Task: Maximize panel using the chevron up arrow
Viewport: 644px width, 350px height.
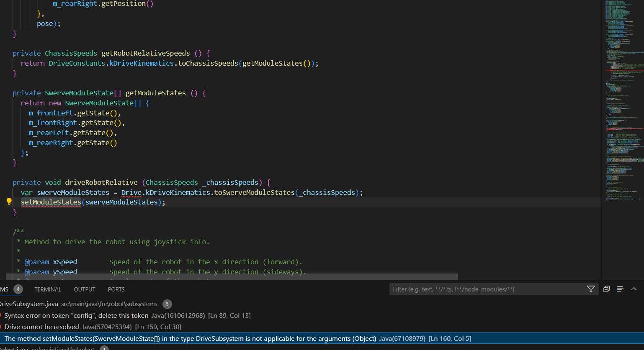Action: click(x=634, y=289)
